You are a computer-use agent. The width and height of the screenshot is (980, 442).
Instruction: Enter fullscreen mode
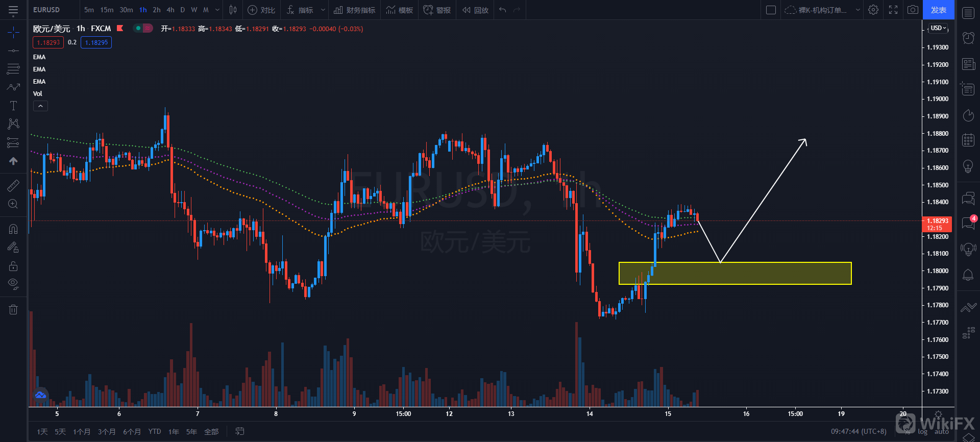[893, 10]
